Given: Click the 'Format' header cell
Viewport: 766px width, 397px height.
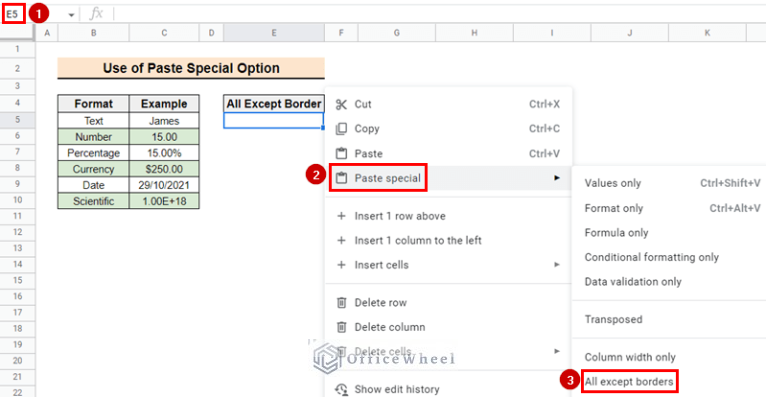Looking at the screenshot, I should point(93,104).
